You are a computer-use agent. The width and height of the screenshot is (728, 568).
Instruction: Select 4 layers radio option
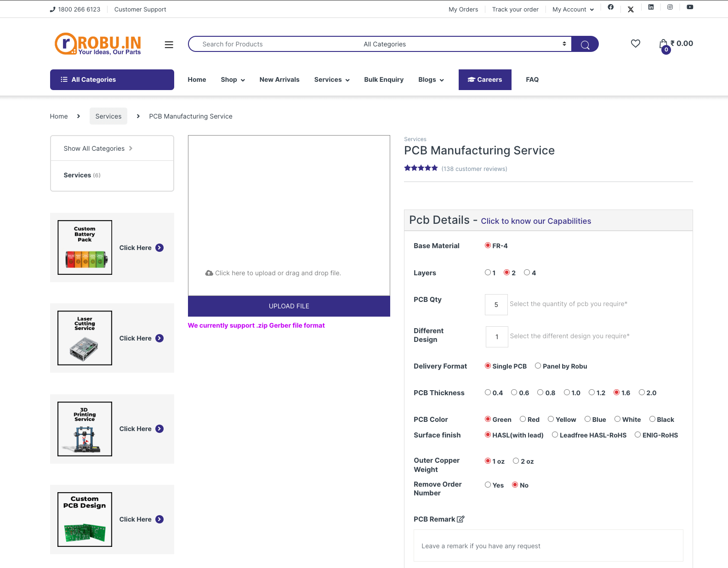527,273
